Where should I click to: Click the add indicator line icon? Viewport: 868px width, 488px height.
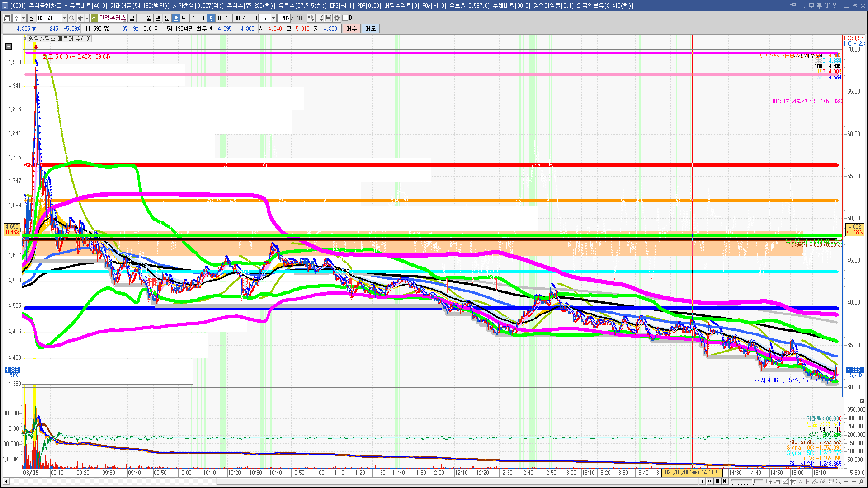320,18
